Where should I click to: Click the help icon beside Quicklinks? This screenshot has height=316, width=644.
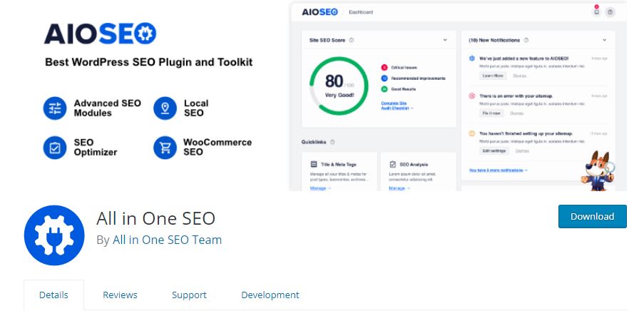point(332,142)
